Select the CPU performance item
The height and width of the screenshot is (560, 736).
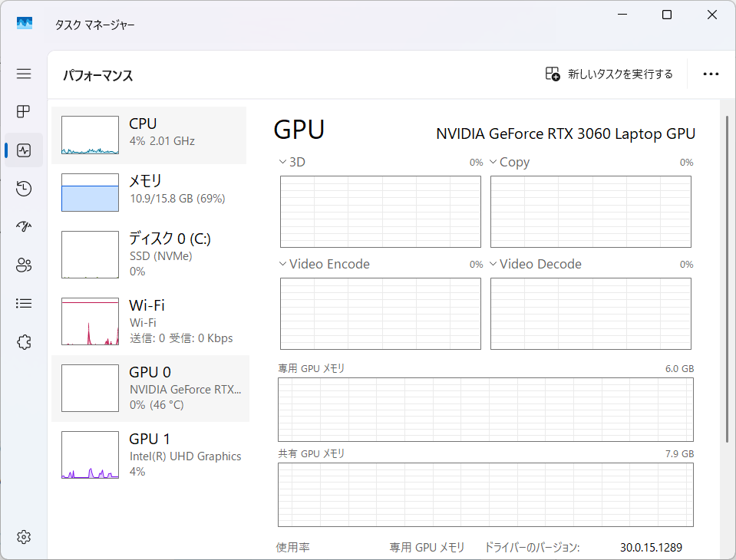point(149,136)
